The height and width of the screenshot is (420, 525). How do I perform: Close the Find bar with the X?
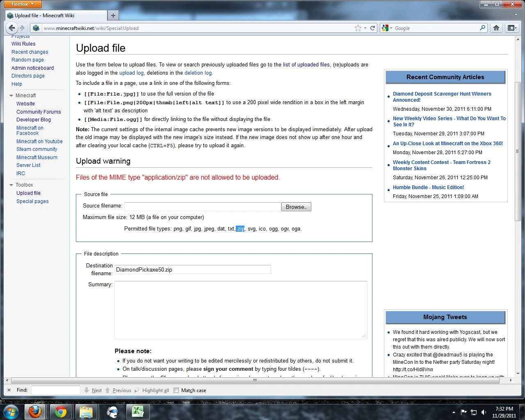click(9, 390)
